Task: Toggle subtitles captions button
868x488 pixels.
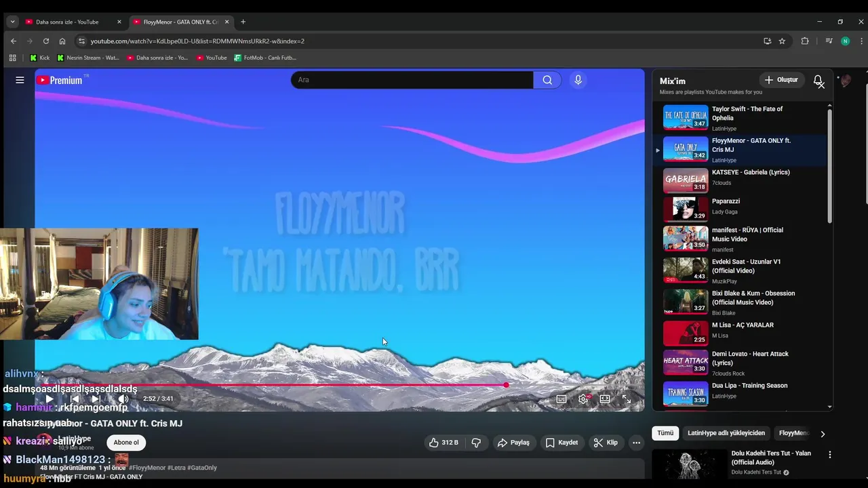Action: pos(561,399)
